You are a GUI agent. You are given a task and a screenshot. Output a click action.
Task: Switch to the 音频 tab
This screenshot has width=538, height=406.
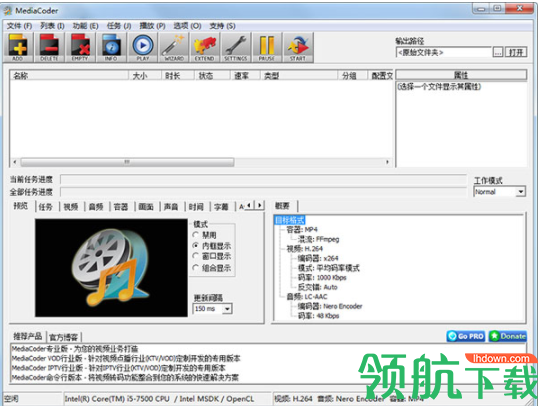coord(96,207)
